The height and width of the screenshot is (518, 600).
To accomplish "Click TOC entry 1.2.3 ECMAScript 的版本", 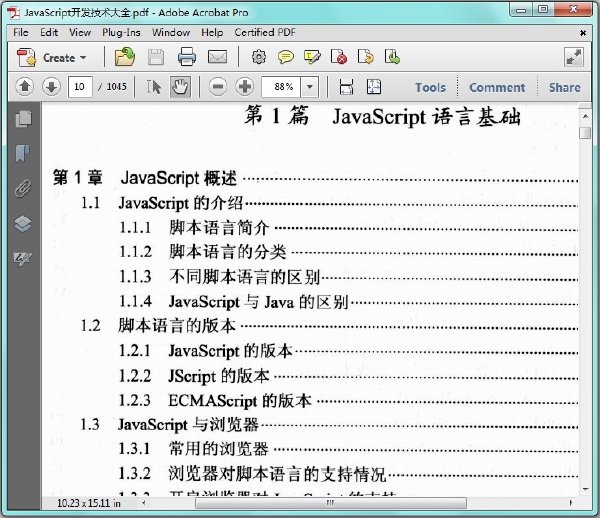I will [x=215, y=401].
